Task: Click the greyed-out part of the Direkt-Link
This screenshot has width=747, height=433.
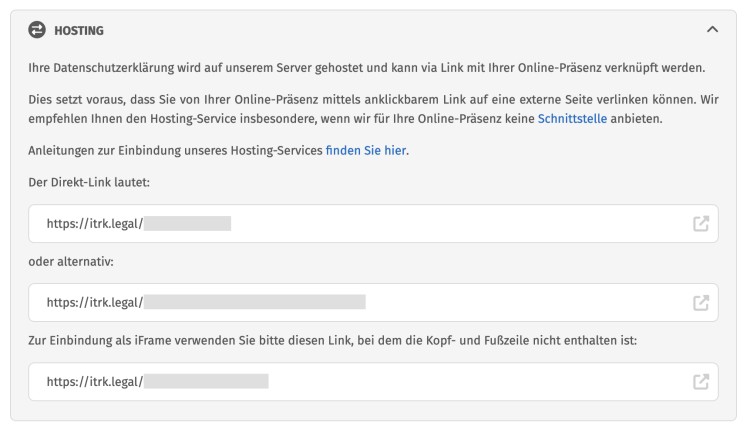Action: tap(187, 223)
